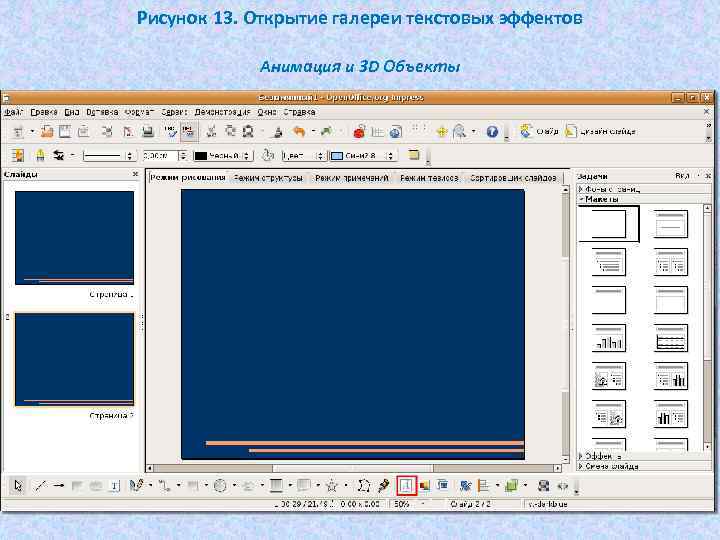
Task: Toggle Shadow on the line toolbar
Action: [x=414, y=155]
